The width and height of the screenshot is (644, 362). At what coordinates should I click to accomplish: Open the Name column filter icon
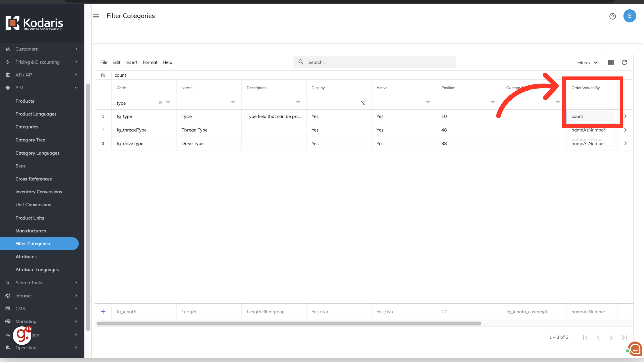[233, 103]
